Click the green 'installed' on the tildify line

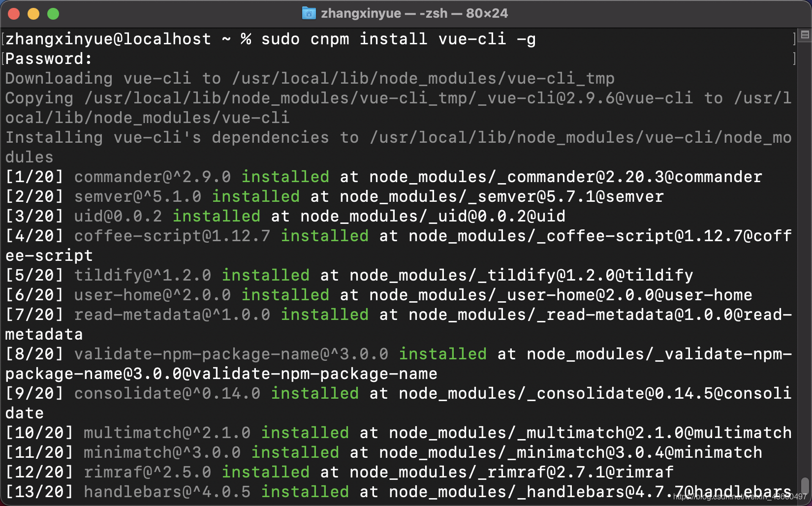pyautogui.click(x=266, y=275)
